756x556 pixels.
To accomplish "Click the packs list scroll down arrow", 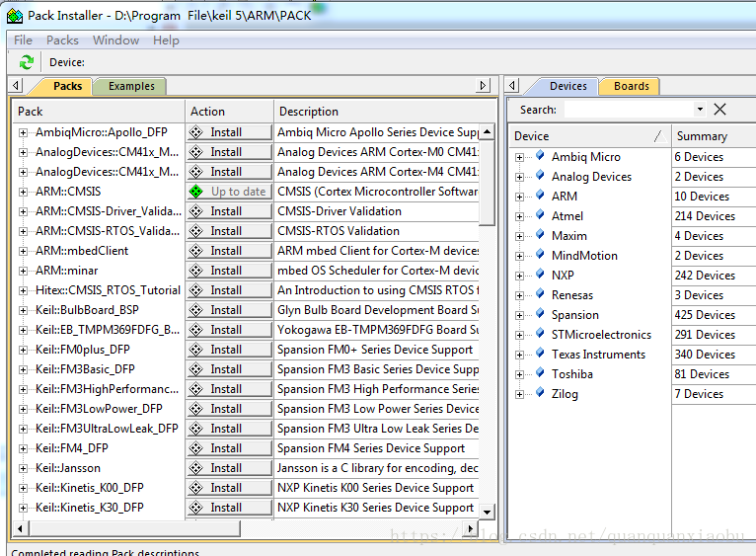I will [x=487, y=513].
